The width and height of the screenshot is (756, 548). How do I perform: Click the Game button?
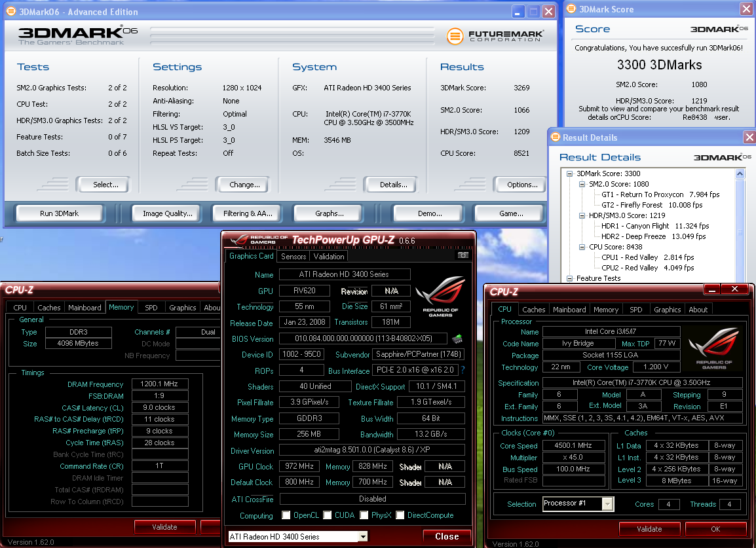click(510, 213)
